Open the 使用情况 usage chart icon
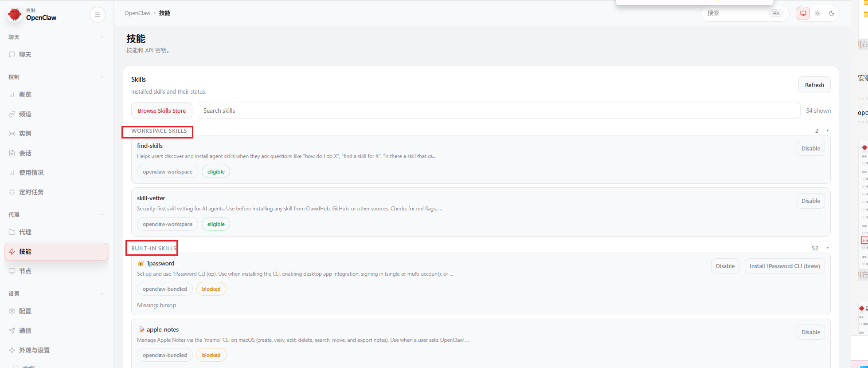Screen dimensions: 868x368 point(12,173)
